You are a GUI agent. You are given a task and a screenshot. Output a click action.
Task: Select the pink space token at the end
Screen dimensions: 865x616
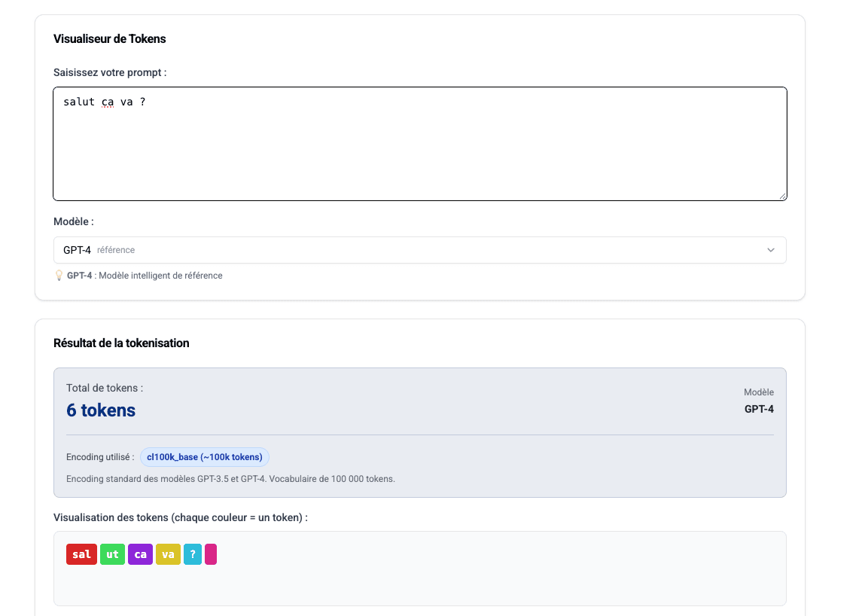tap(210, 553)
